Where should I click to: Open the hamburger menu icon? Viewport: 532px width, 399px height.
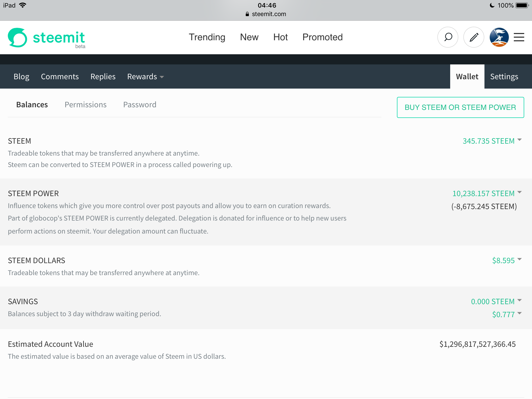tap(519, 37)
